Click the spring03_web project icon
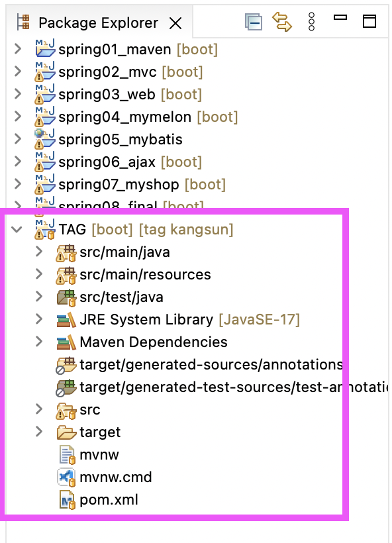392x543 pixels. click(45, 94)
